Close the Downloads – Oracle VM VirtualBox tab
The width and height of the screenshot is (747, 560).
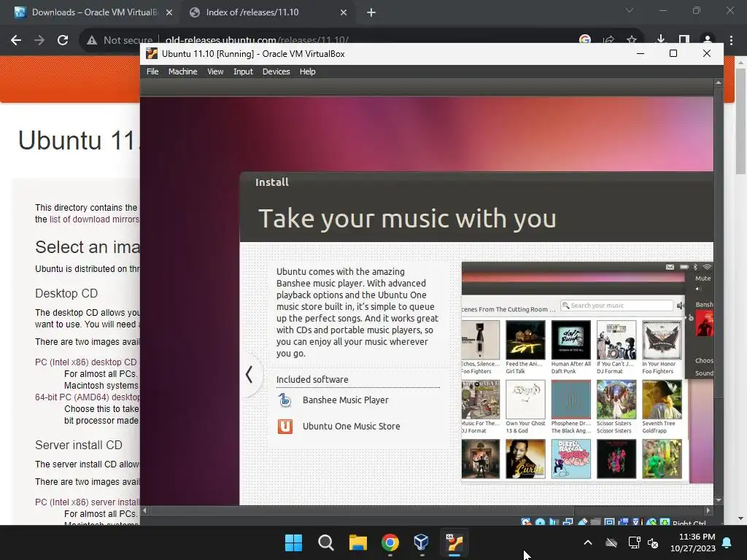169,13
